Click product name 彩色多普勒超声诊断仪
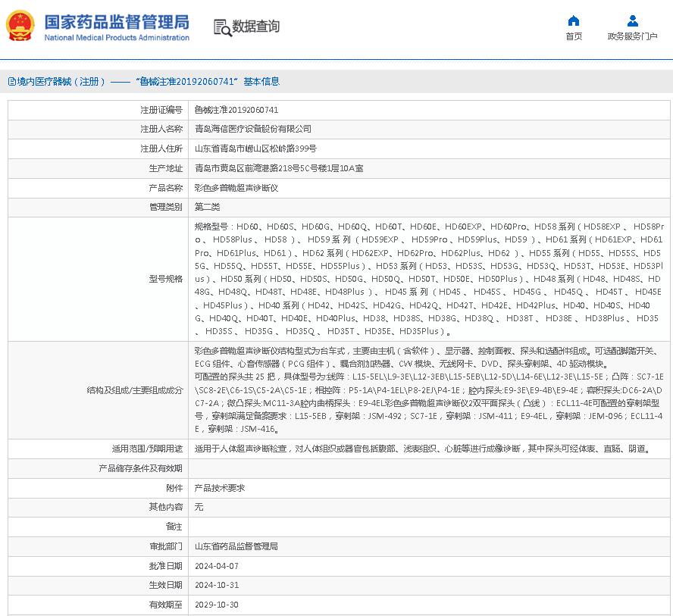This screenshot has height=616, width=673. (x=236, y=187)
